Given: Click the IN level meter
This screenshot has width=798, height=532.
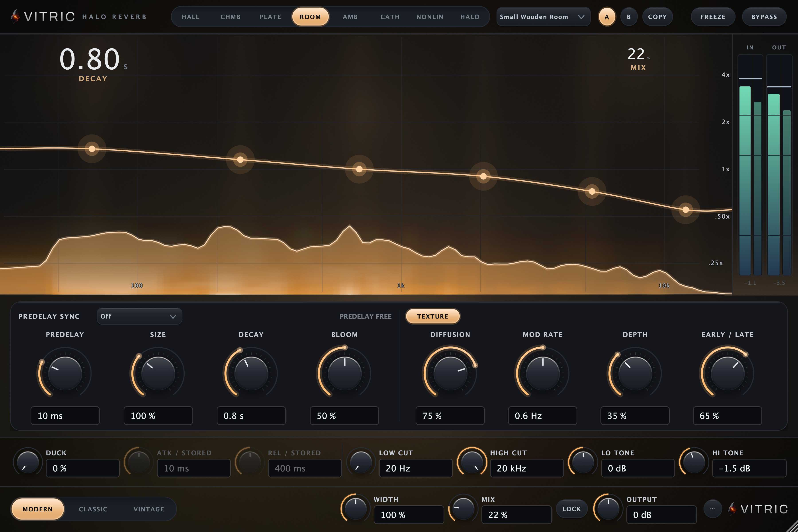Looking at the screenshot, I should tap(751, 165).
